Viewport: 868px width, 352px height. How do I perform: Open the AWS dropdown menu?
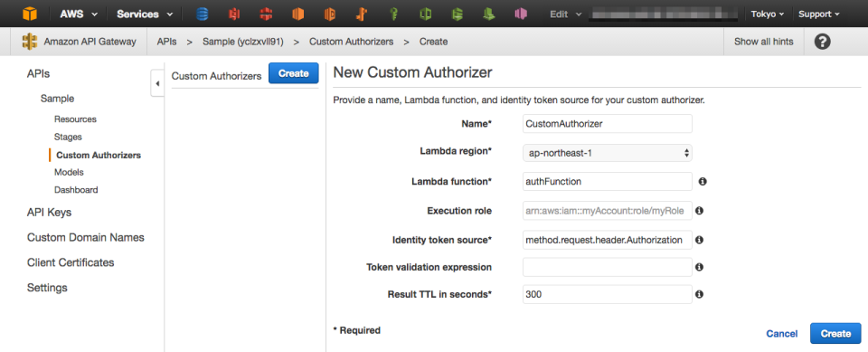click(80, 14)
